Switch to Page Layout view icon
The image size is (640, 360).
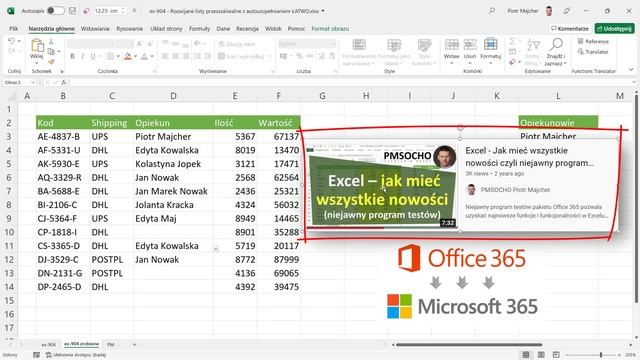pyautogui.click(x=541, y=355)
